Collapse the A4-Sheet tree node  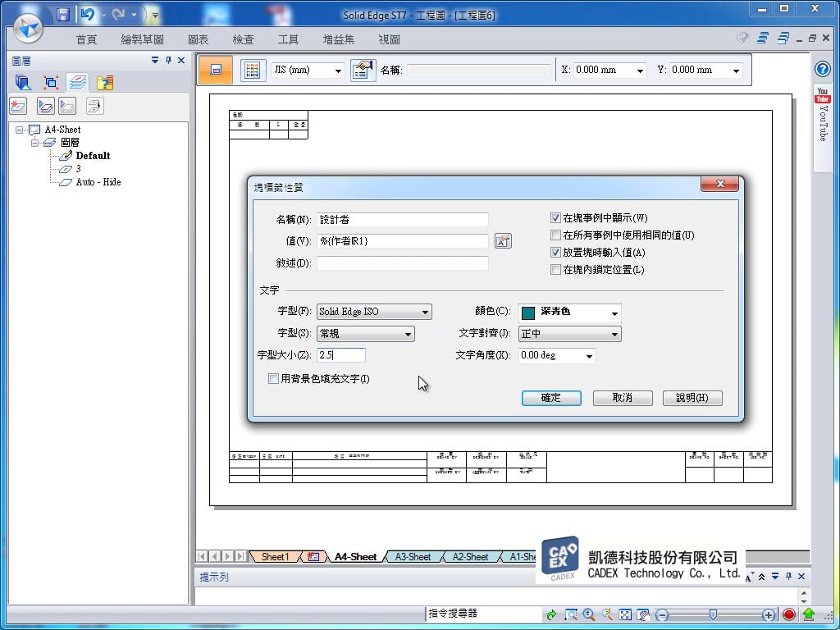pos(20,130)
